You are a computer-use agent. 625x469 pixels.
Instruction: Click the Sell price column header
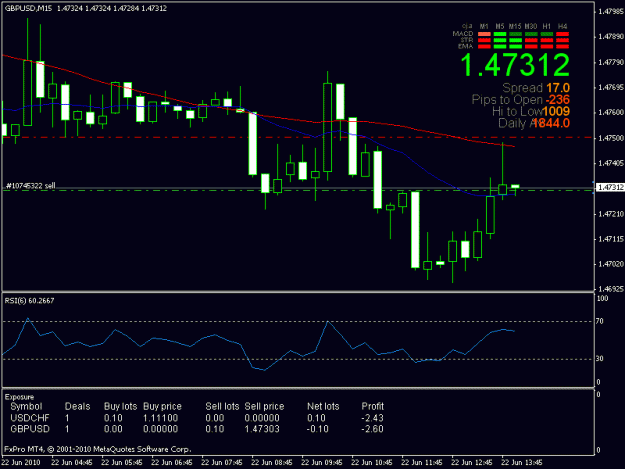click(x=264, y=406)
